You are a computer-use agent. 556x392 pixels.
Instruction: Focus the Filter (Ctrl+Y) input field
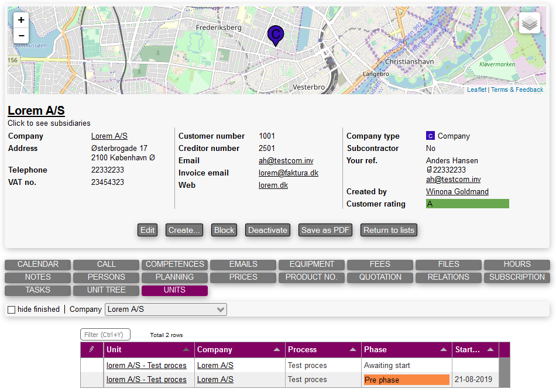click(x=105, y=335)
